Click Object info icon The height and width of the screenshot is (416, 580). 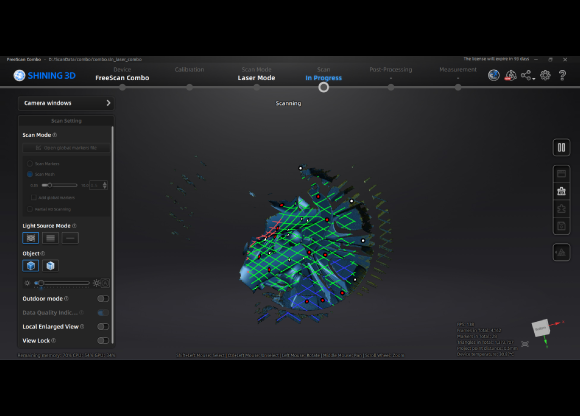pos(43,253)
